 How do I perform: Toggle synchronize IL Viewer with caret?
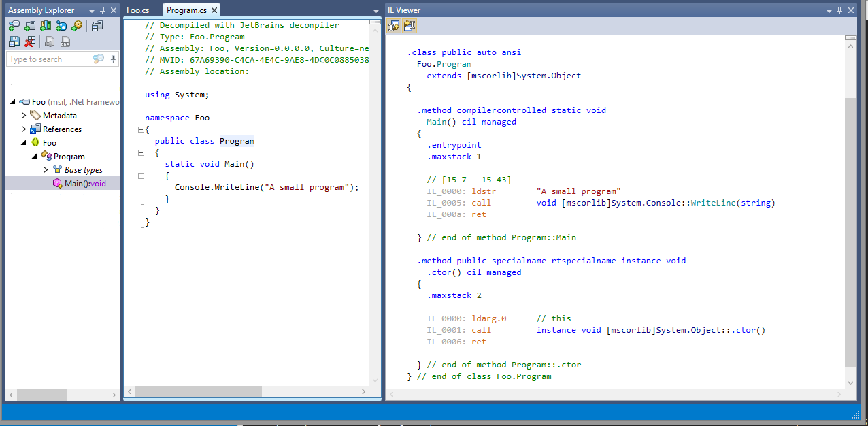(x=394, y=25)
